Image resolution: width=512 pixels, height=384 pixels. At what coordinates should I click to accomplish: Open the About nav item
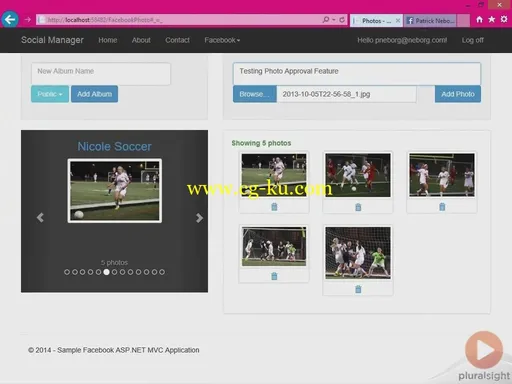(x=141, y=40)
